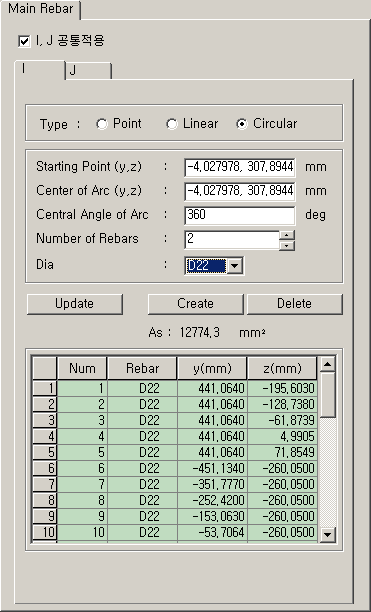
Task: Increase Number of Rebars with up spinner
Action: (x=287, y=235)
